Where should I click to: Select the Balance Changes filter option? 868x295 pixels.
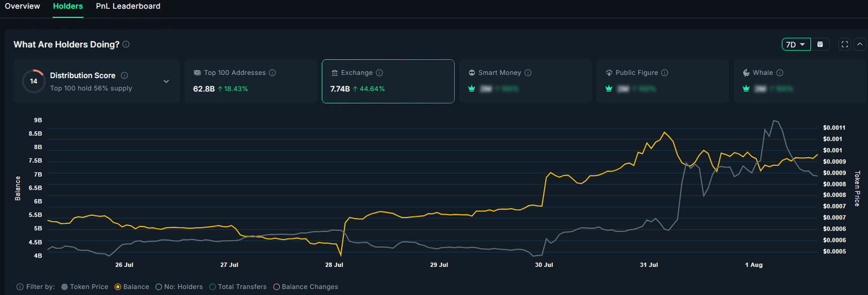pyautogui.click(x=277, y=287)
